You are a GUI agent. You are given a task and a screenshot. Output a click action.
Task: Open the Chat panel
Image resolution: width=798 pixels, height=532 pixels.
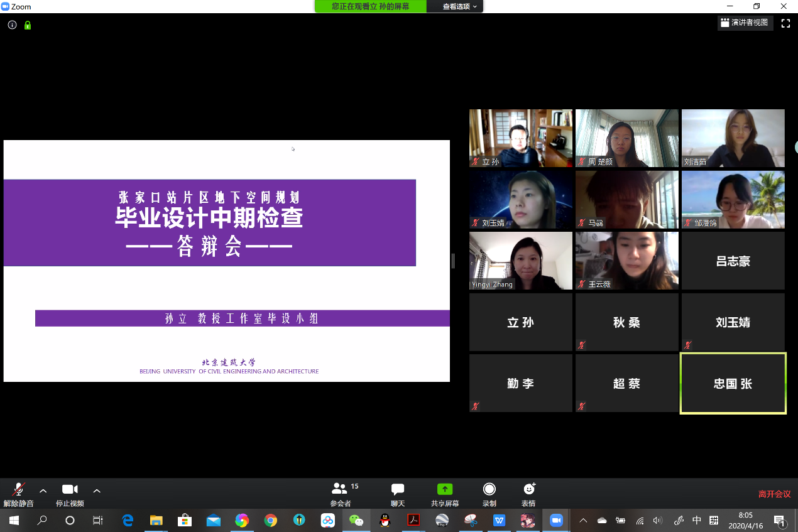coord(397,489)
